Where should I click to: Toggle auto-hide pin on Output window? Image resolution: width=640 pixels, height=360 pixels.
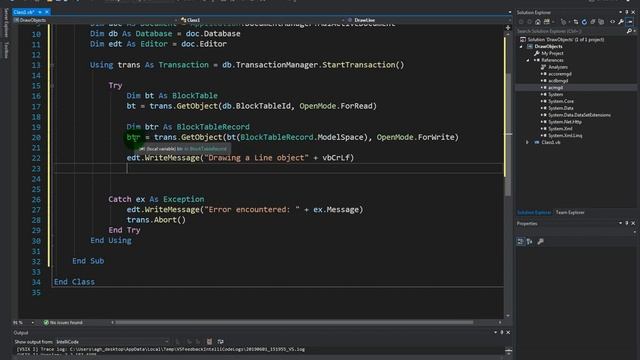pyautogui.click(x=502, y=333)
